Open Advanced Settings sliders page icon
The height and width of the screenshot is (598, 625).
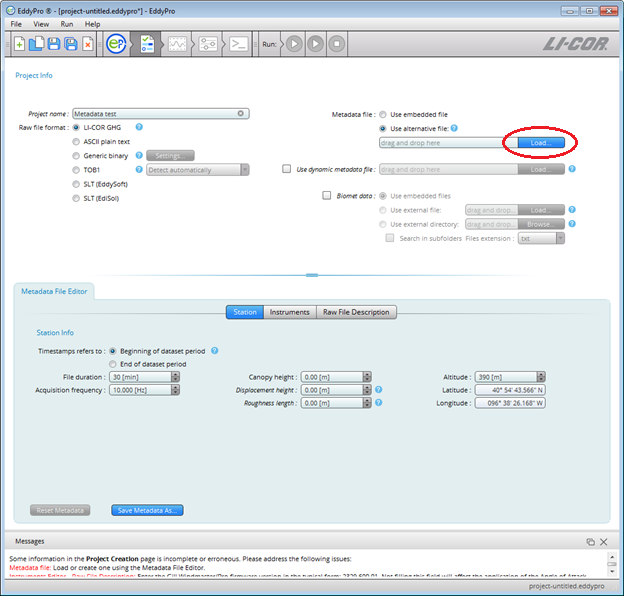point(208,44)
